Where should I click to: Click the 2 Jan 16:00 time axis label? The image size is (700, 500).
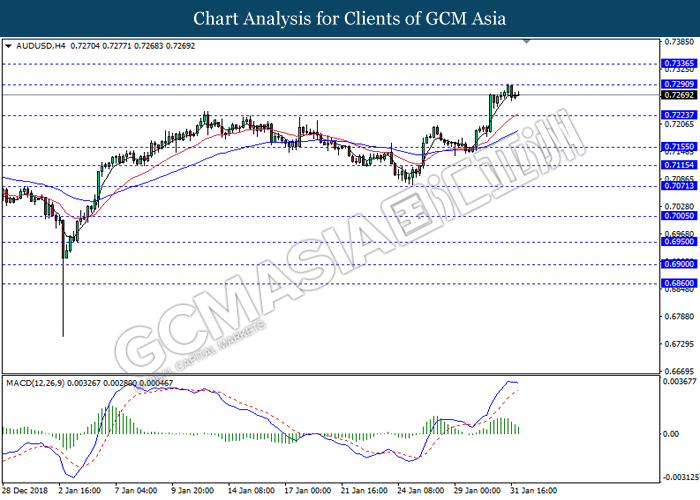(79, 491)
